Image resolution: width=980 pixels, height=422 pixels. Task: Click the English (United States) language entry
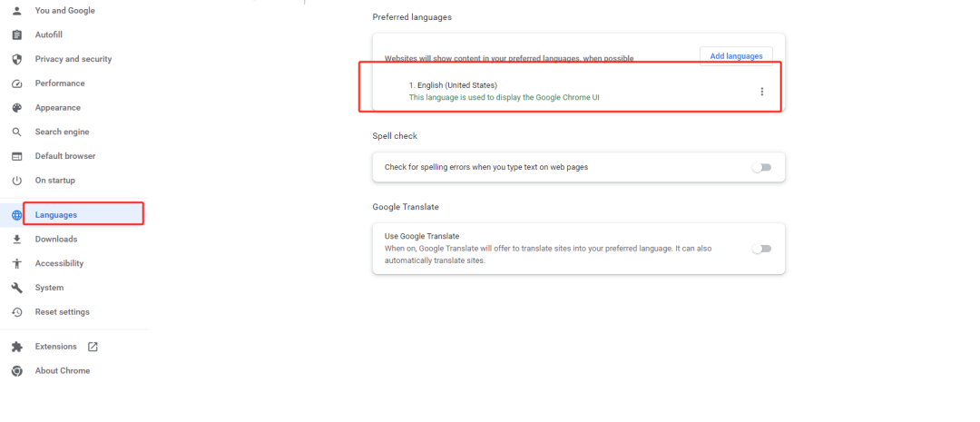coord(453,85)
